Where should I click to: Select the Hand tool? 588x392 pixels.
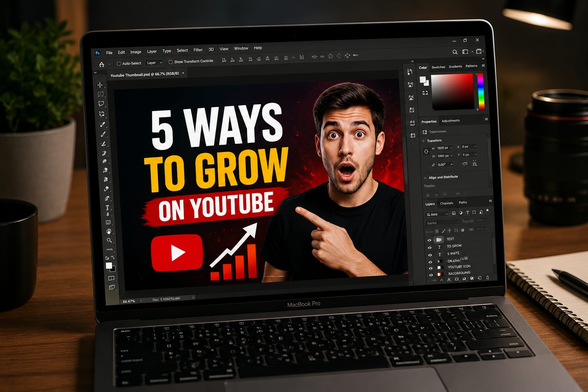tap(109, 232)
